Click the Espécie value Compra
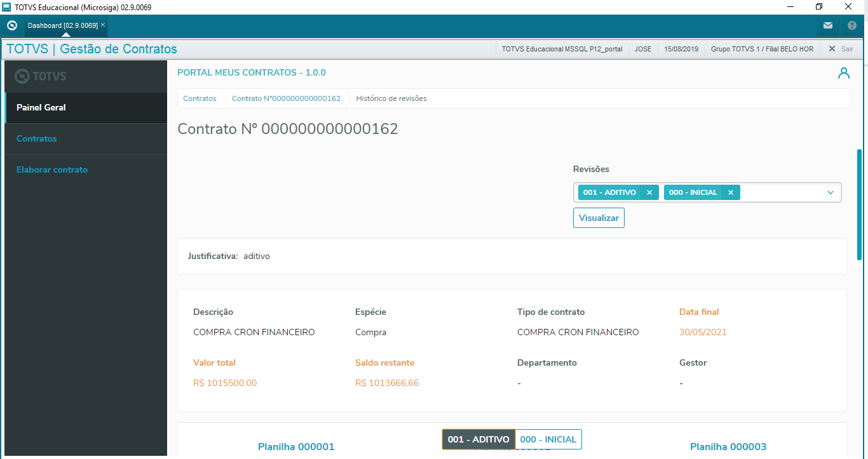This screenshot has height=459, width=868. point(370,332)
